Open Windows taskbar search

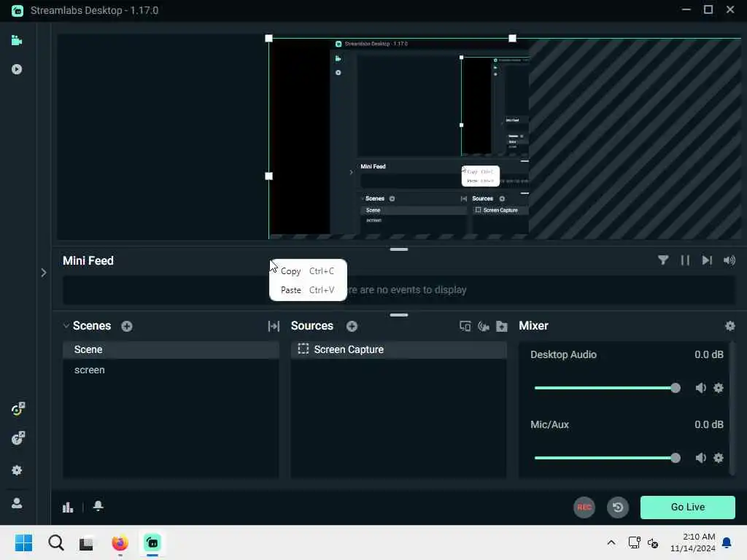pos(55,542)
